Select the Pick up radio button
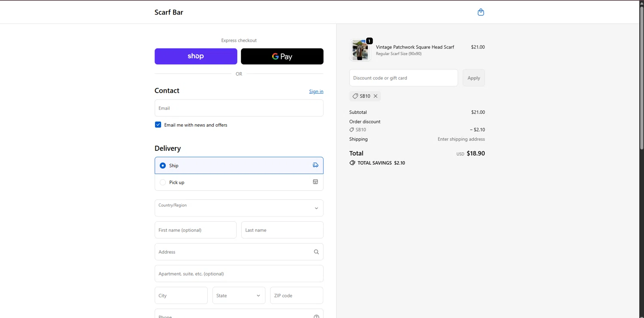The image size is (644, 318). pyautogui.click(x=163, y=182)
